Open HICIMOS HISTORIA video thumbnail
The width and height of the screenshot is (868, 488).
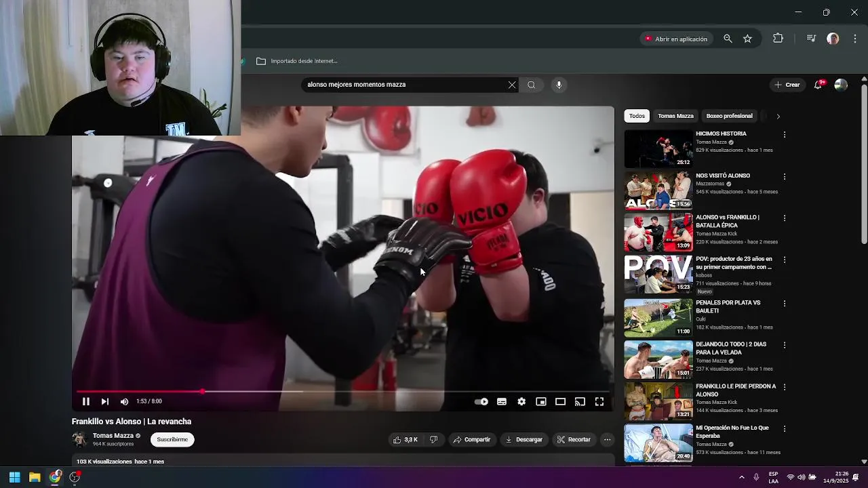[x=658, y=148]
